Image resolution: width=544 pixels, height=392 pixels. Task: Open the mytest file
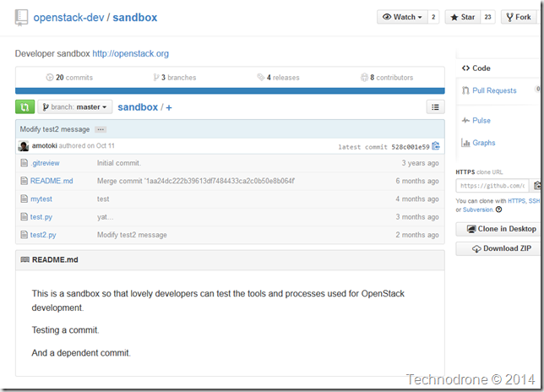[x=41, y=199]
